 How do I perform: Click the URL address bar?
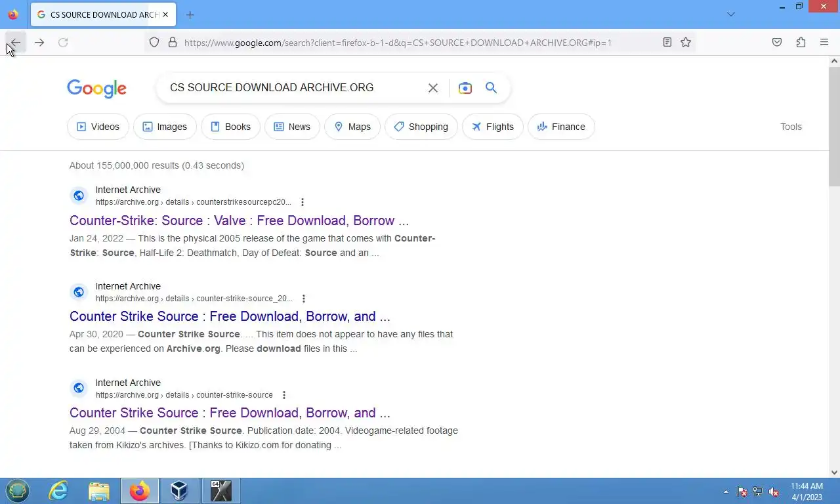420,43
